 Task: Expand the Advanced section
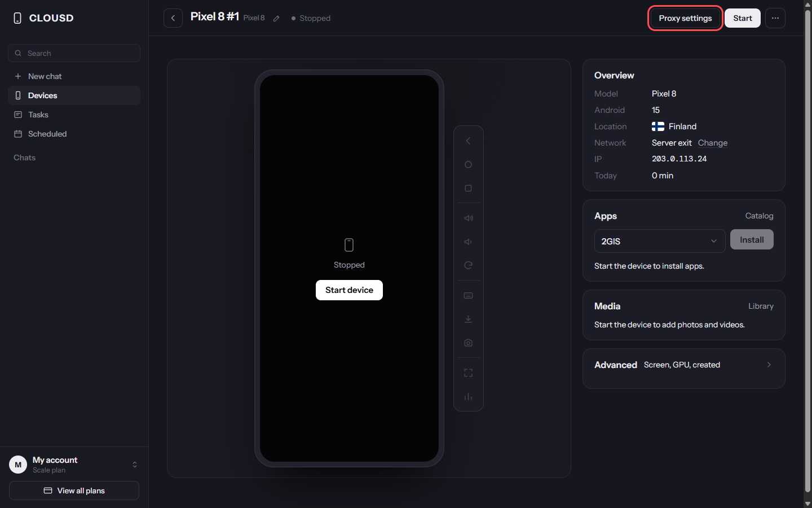[x=684, y=365]
